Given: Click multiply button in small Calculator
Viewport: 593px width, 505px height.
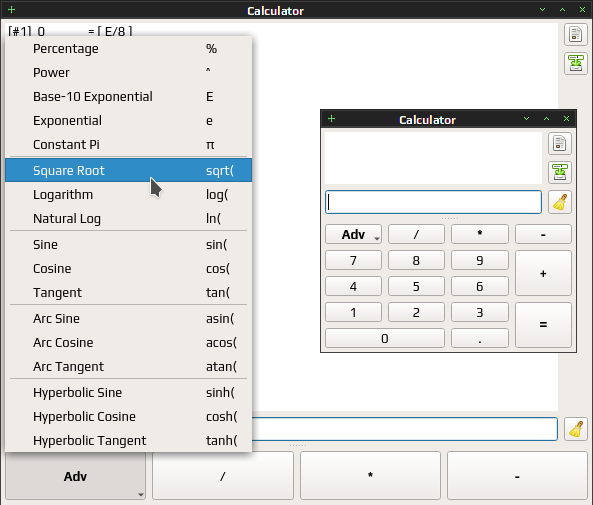Looking at the screenshot, I should [480, 235].
